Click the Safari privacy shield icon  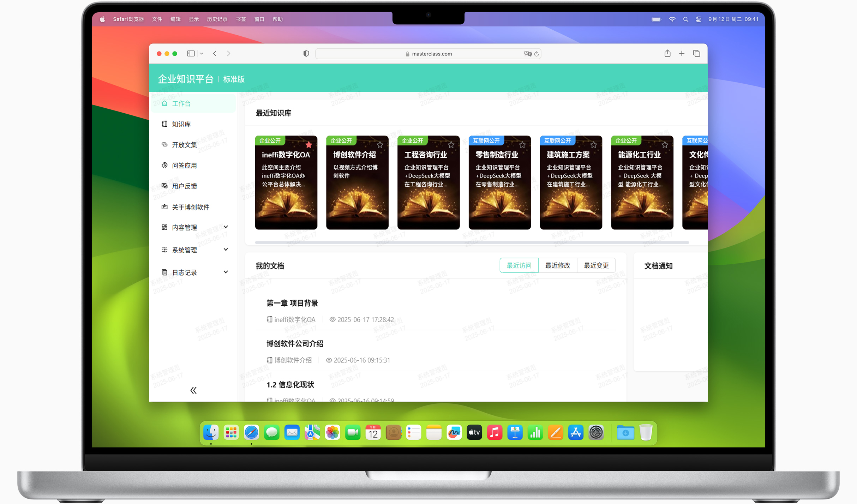tap(306, 53)
